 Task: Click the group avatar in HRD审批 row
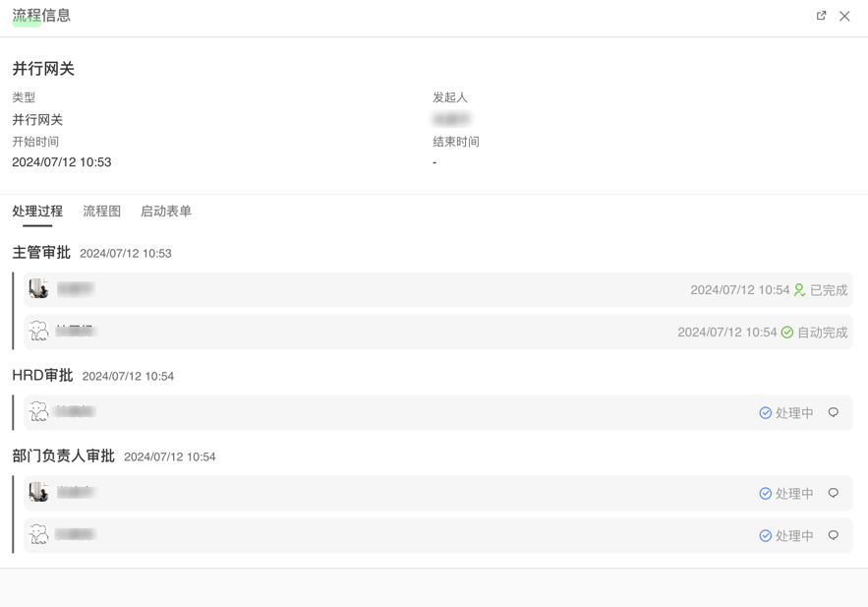[x=38, y=412]
